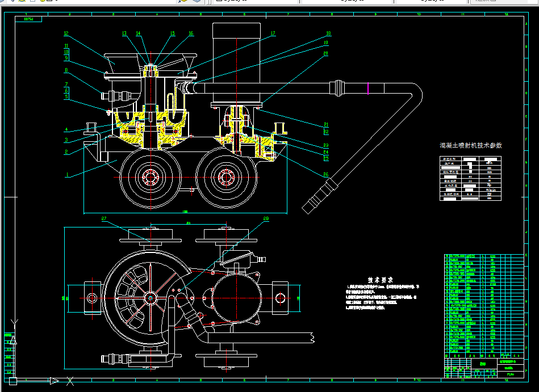Select part balloon number 21
The height and width of the screenshot is (392, 539).
tap(326, 125)
